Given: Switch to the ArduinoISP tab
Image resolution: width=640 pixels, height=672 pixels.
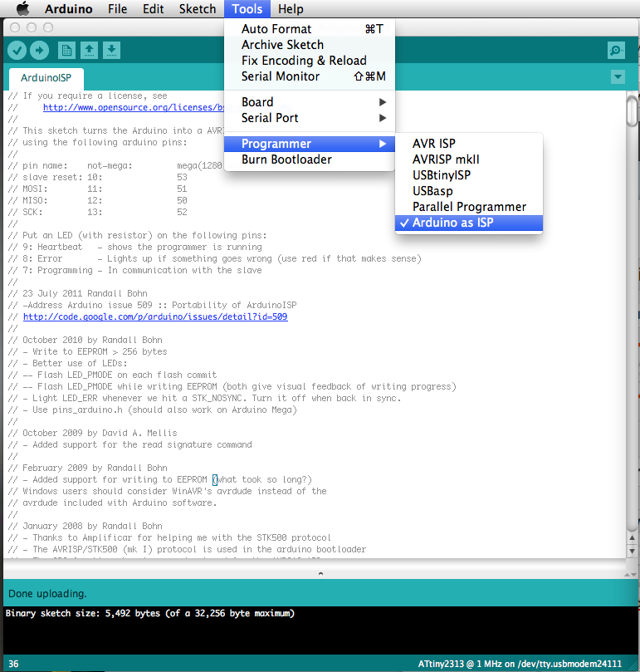Looking at the screenshot, I should point(46,78).
